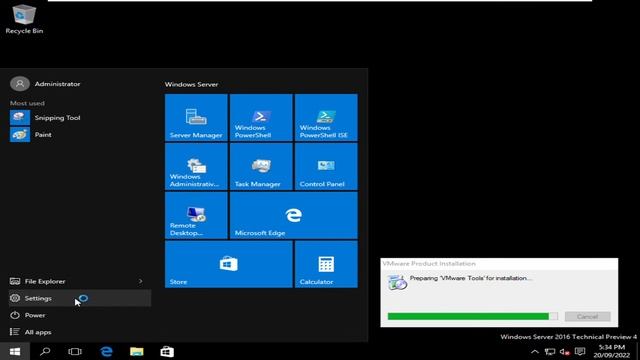The image size is (640, 360).
Task: Open the Windows Administrative Tools tile
Action: (x=196, y=167)
